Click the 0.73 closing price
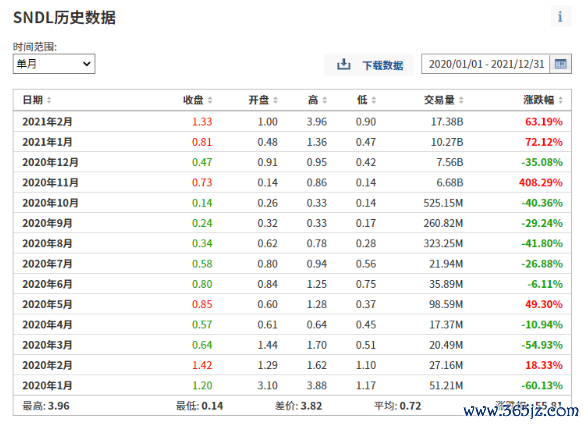Screen dimensions: 586x426 [x=202, y=182]
